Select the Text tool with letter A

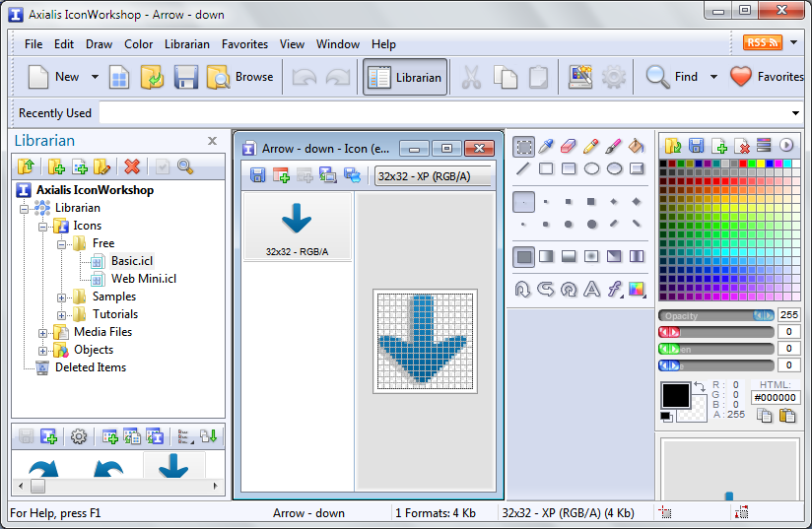(591, 289)
